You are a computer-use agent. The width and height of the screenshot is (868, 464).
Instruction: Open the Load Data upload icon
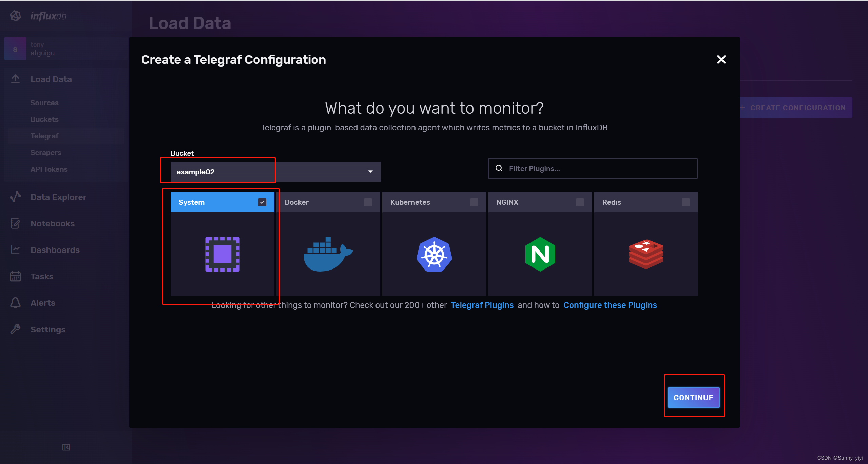click(x=15, y=79)
